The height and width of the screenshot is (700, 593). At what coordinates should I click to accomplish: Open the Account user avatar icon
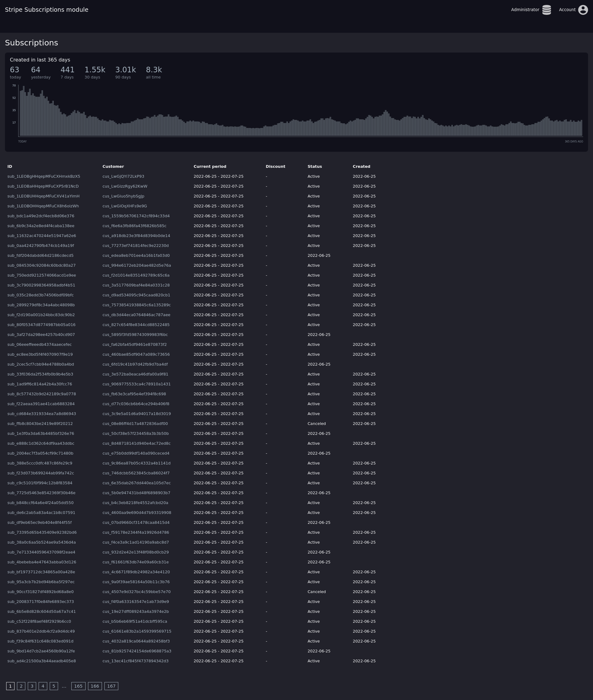coord(582,10)
